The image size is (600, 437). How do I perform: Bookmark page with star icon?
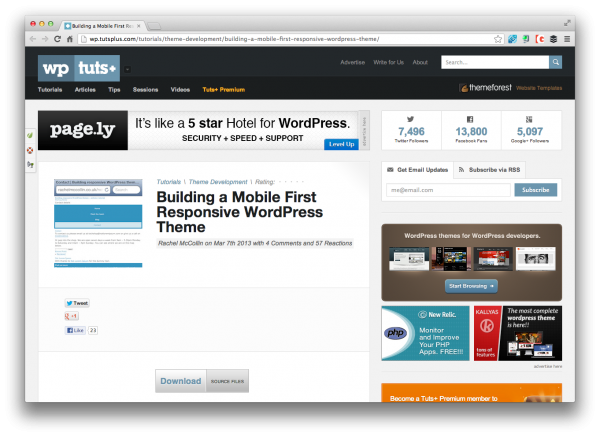(x=497, y=39)
